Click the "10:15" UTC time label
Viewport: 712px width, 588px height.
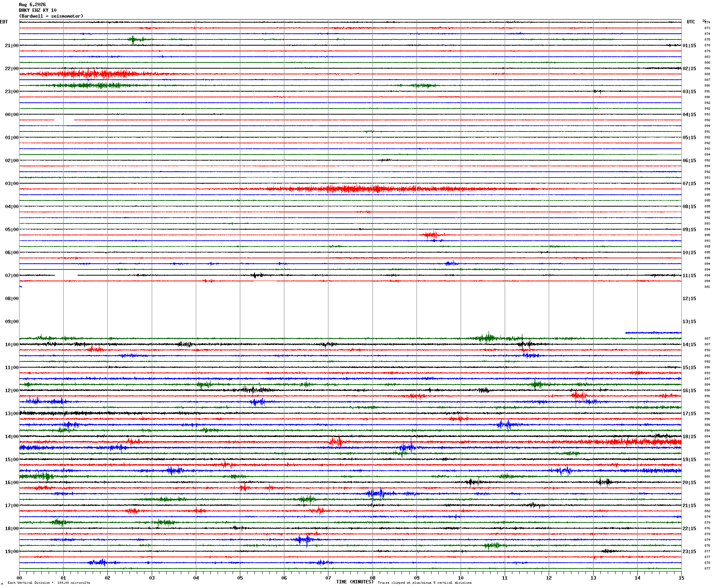pyautogui.click(x=689, y=253)
